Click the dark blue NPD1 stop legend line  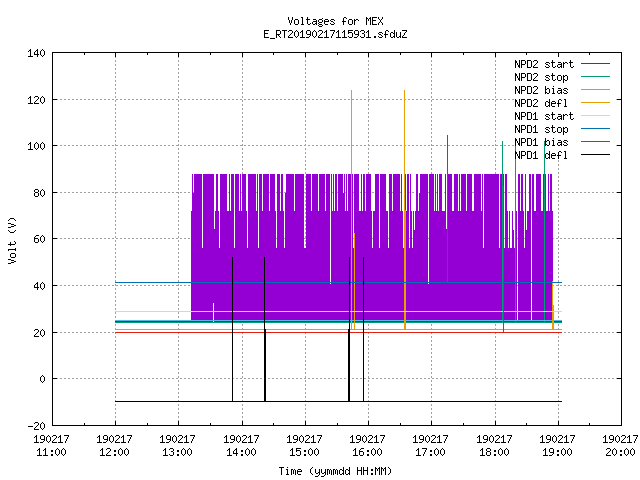(x=596, y=129)
